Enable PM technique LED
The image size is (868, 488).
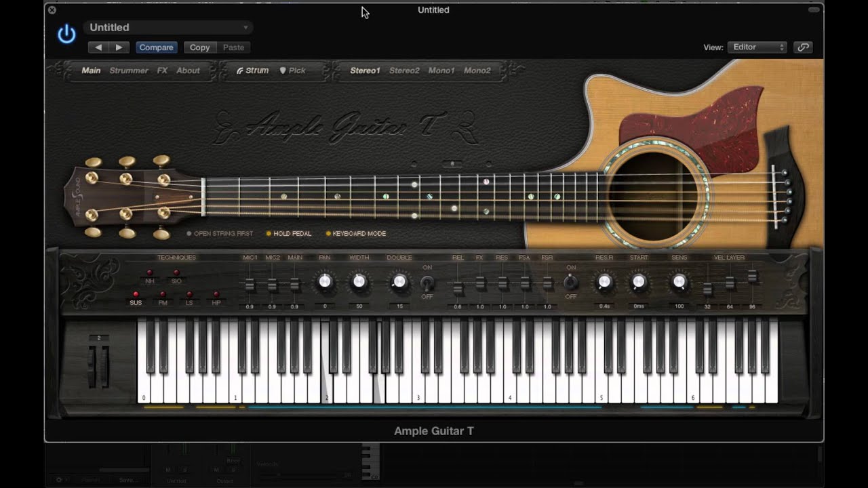tap(163, 295)
